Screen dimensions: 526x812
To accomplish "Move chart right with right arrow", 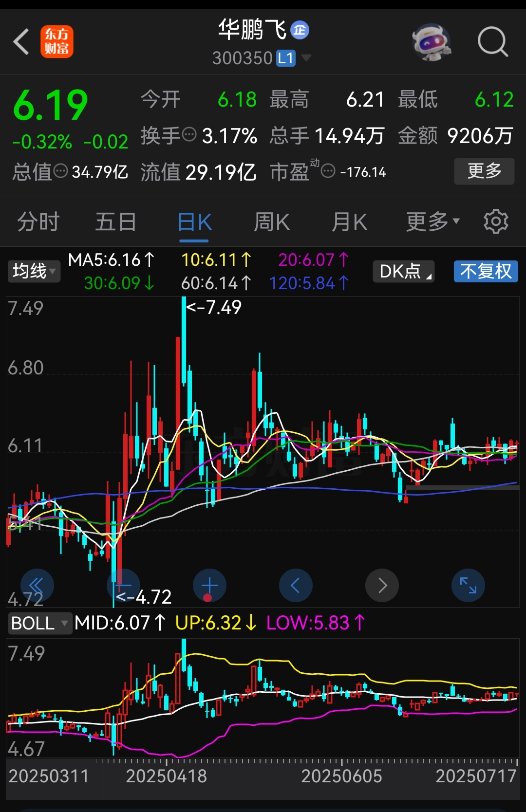I will (x=382, y=585).
